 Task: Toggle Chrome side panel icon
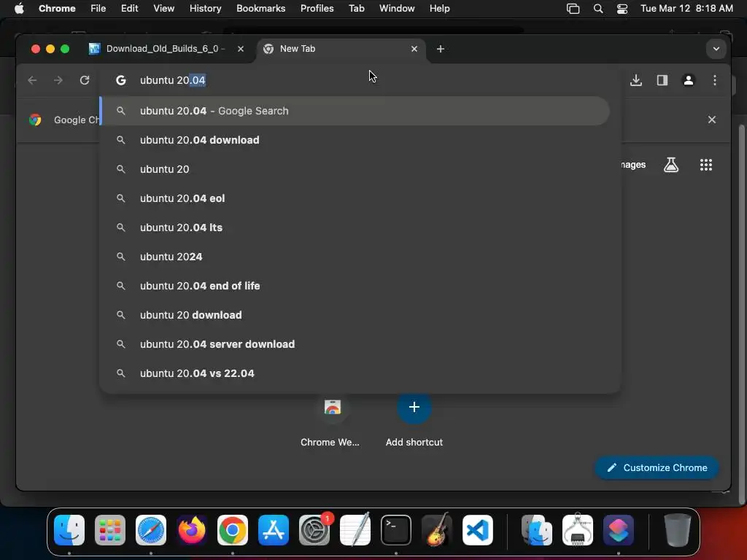tap(662, 80)
